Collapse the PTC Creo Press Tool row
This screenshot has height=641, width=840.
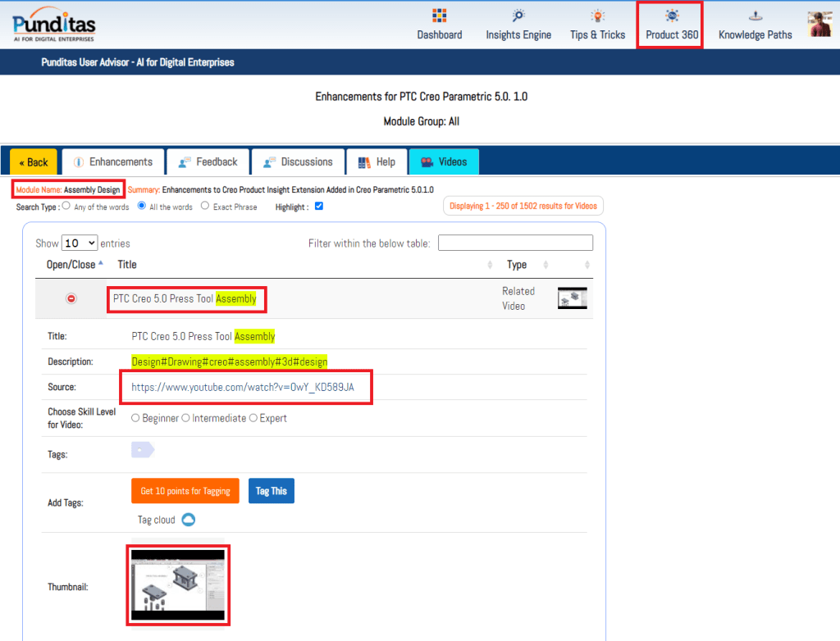71,299
